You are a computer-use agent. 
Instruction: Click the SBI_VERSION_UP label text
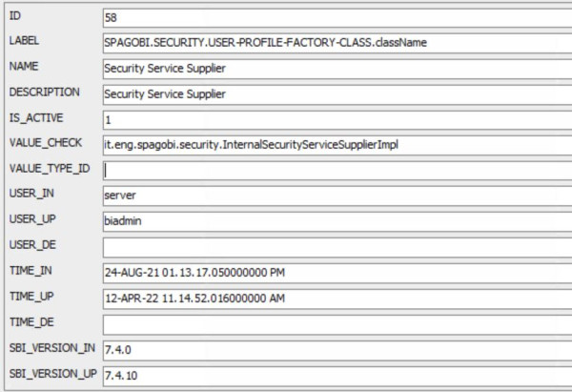pos(52,374)
